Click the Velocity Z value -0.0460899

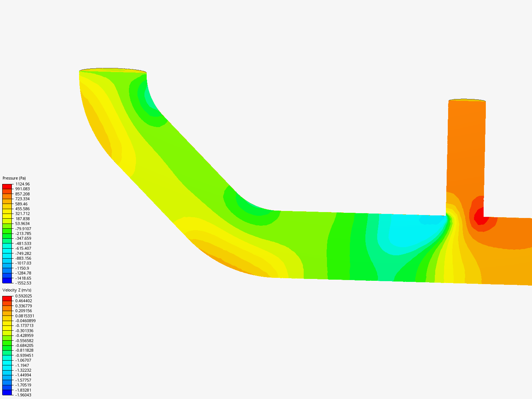point(25,321)
